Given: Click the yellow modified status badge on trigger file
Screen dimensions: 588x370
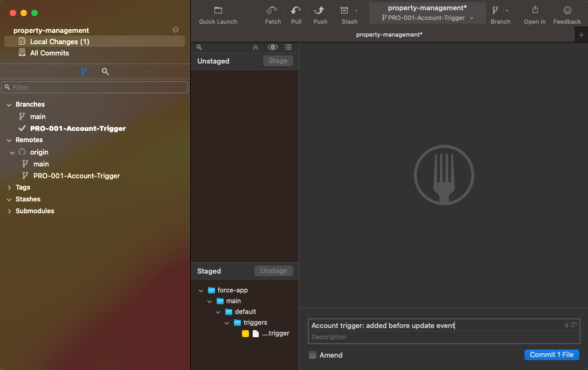Looking at the screenshot, I should (x=245, y=333).
